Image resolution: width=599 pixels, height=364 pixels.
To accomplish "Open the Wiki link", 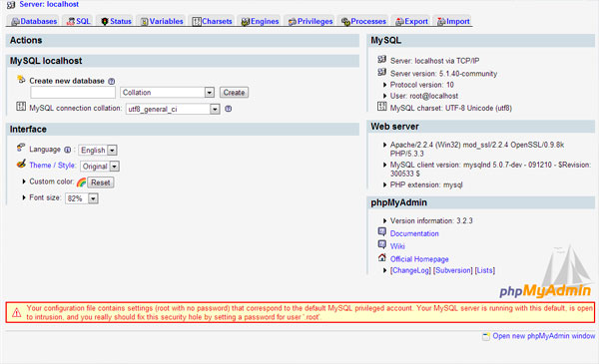I will [x=397, y=246].
